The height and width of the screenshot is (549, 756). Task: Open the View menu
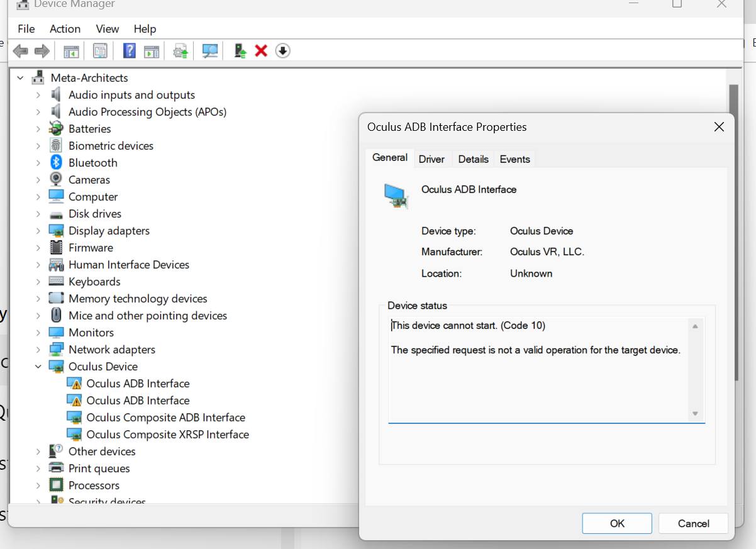[108, 29]
